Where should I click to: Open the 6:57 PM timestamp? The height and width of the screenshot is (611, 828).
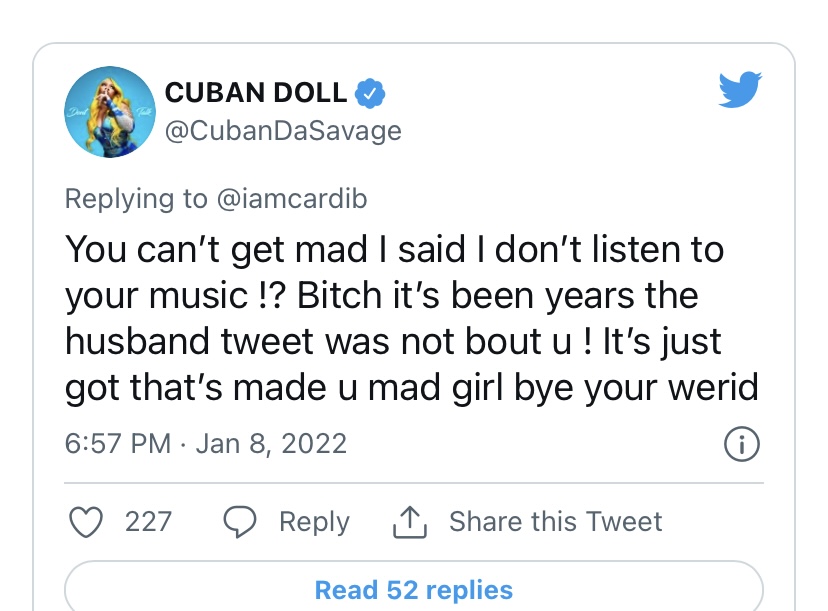tap(118, 444)
